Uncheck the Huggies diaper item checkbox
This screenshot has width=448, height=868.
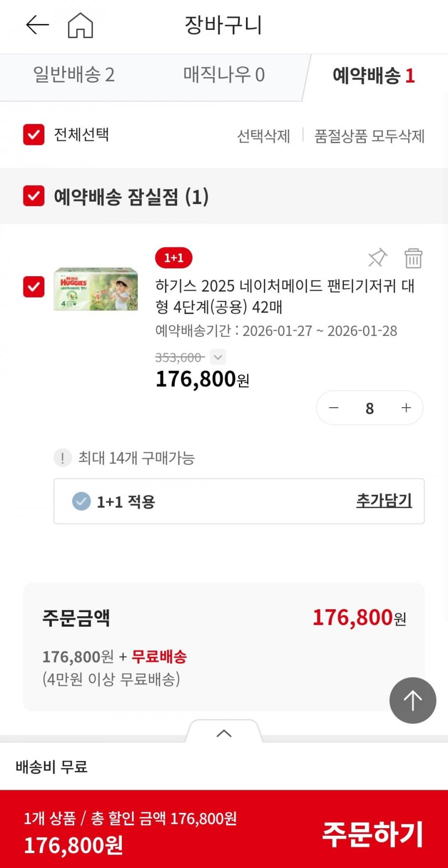(34, 287)
